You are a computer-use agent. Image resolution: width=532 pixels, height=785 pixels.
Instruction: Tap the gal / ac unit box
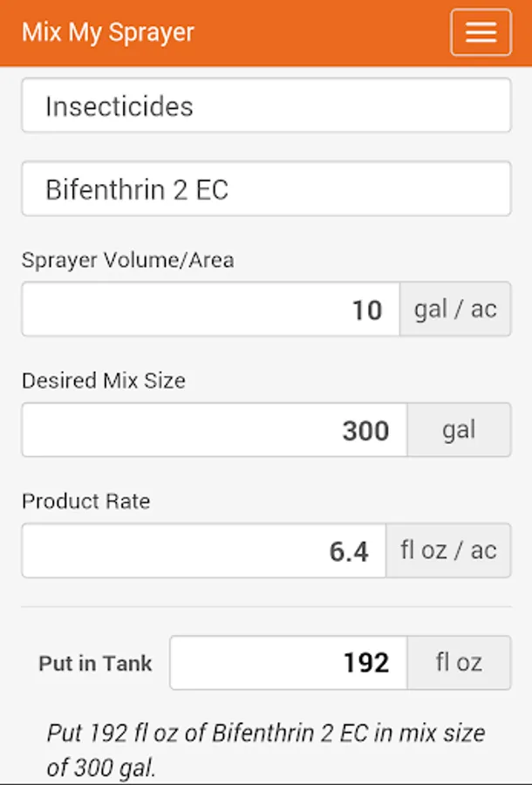455,310
